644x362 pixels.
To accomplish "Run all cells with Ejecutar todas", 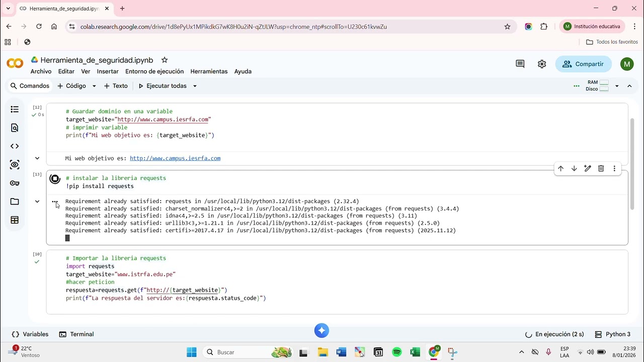I will pyautogui.click(x=163, y=86).
